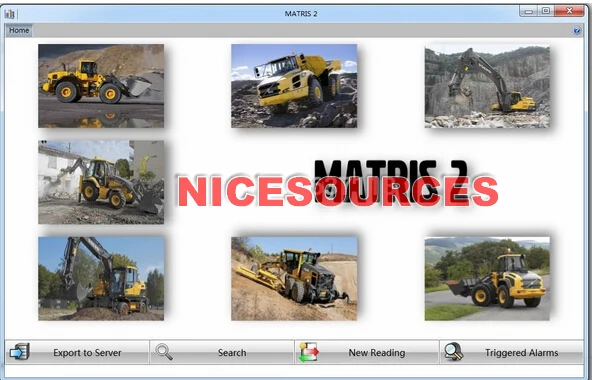
Task: Click the Search magnifying glass icon
Action: [x=164, y=352]
